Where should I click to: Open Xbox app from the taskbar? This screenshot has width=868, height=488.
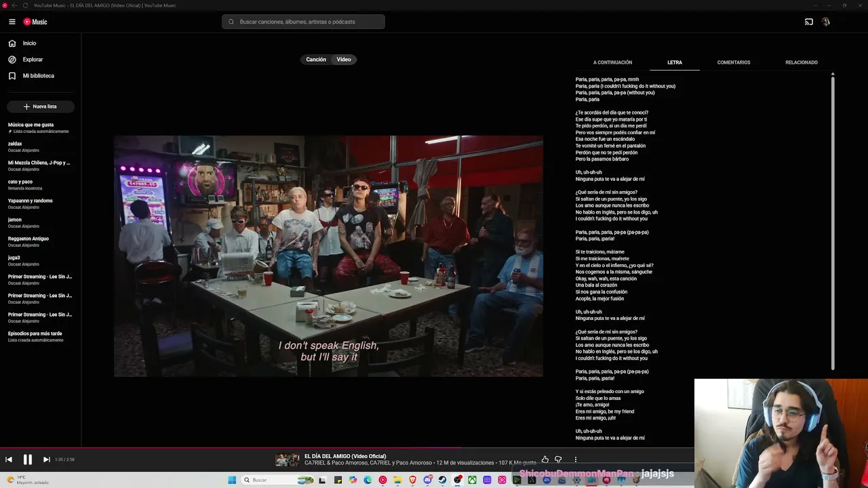tap(472, 480)
